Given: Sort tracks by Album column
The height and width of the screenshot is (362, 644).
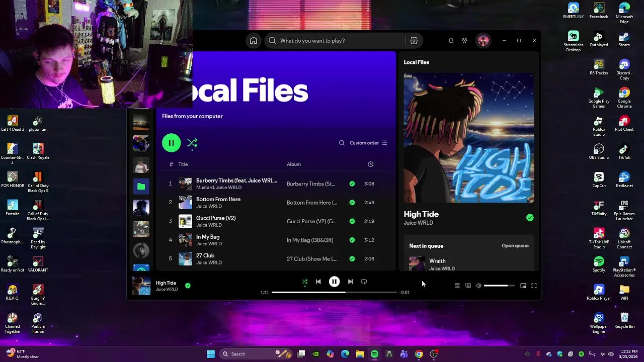Looking at the screenshot, I should [294, 164].
